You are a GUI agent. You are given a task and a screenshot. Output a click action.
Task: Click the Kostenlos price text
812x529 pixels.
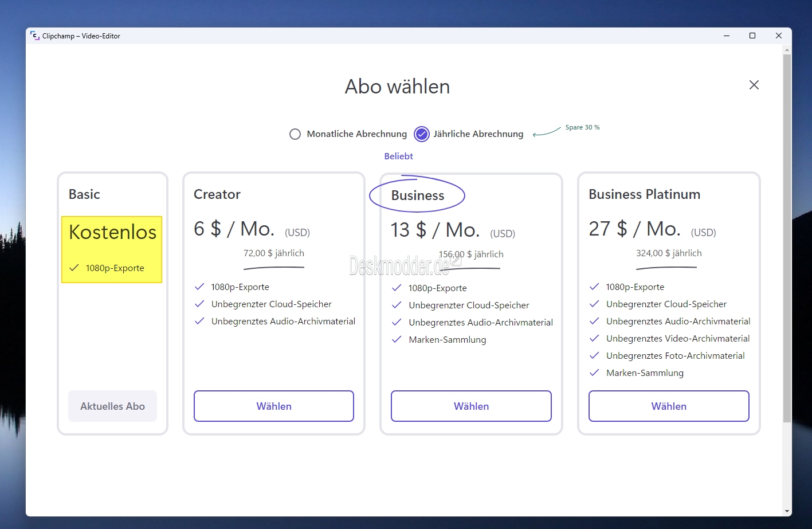coord(112,232)
